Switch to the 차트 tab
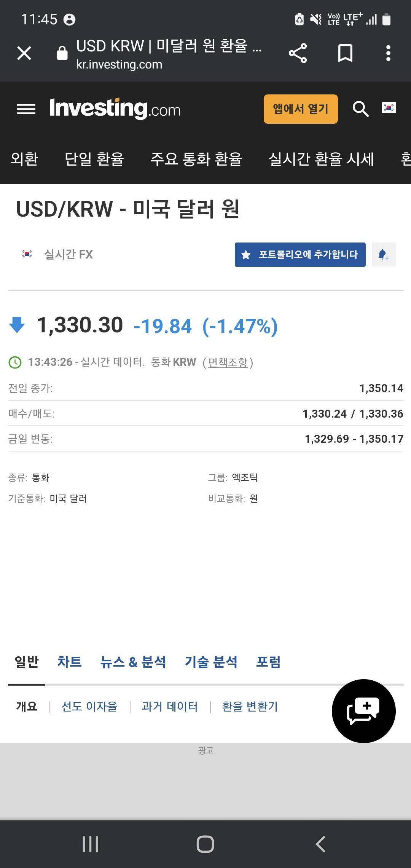Image resolution: width=411 pixels, height=868 pixels. pos(70,662)
